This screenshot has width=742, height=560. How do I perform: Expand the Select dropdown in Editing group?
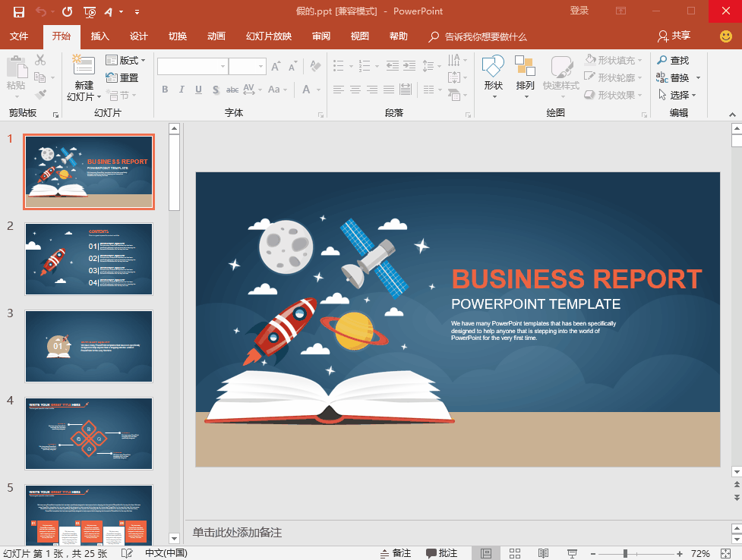679,95
